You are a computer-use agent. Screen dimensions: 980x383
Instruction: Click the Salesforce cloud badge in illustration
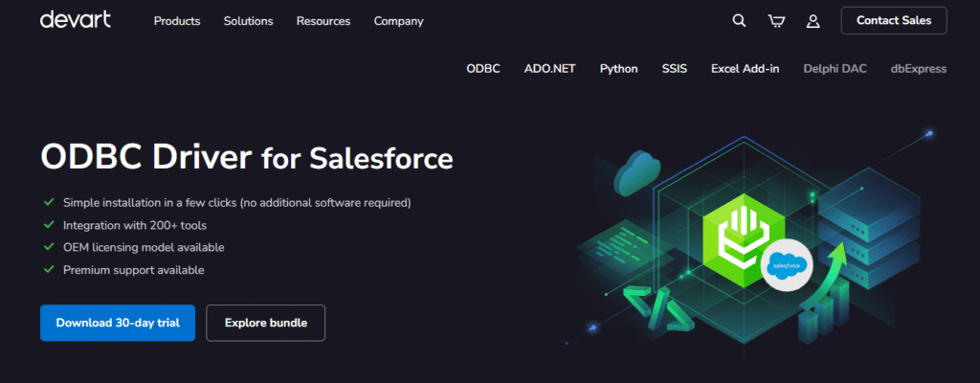(787, 265)
